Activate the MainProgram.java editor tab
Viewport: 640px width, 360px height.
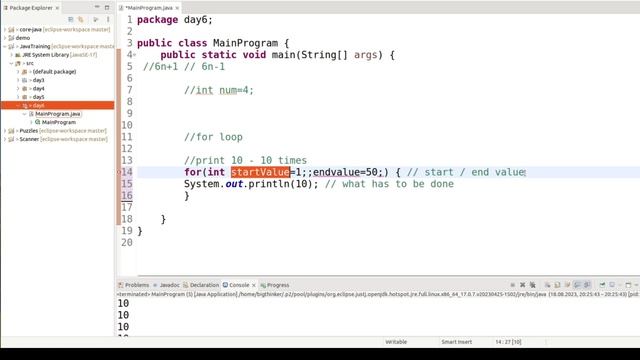tap(149, 8)
